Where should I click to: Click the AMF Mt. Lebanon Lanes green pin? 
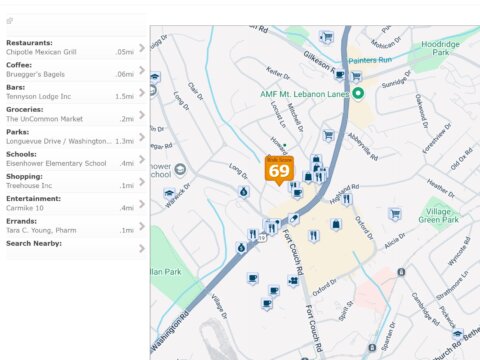pyautogui.click(x=358, y=93)
